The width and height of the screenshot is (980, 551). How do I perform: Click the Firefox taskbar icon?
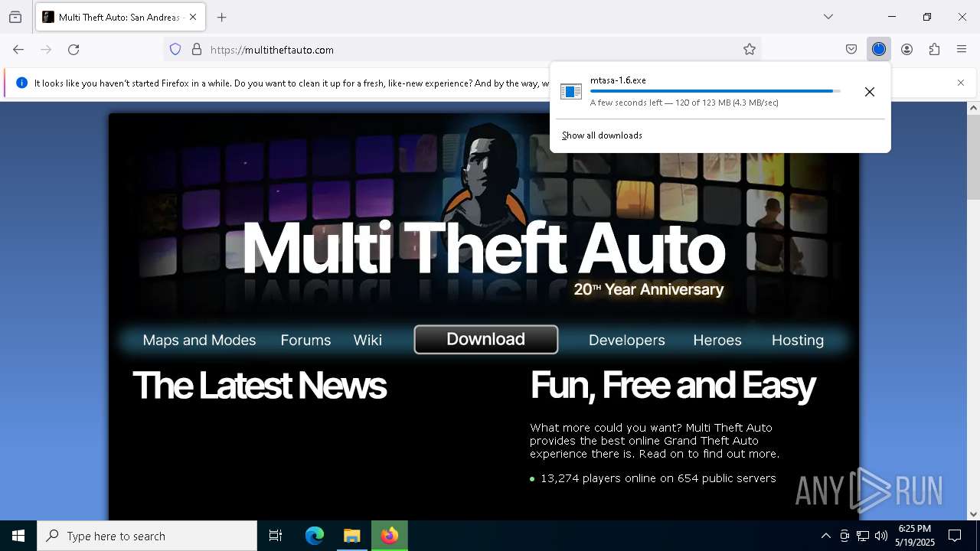390,536
